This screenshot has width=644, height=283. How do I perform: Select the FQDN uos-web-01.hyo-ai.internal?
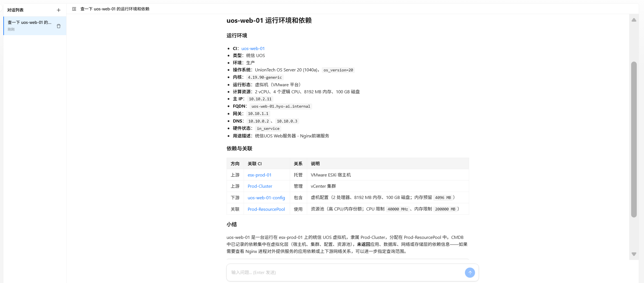pos(281,106)
